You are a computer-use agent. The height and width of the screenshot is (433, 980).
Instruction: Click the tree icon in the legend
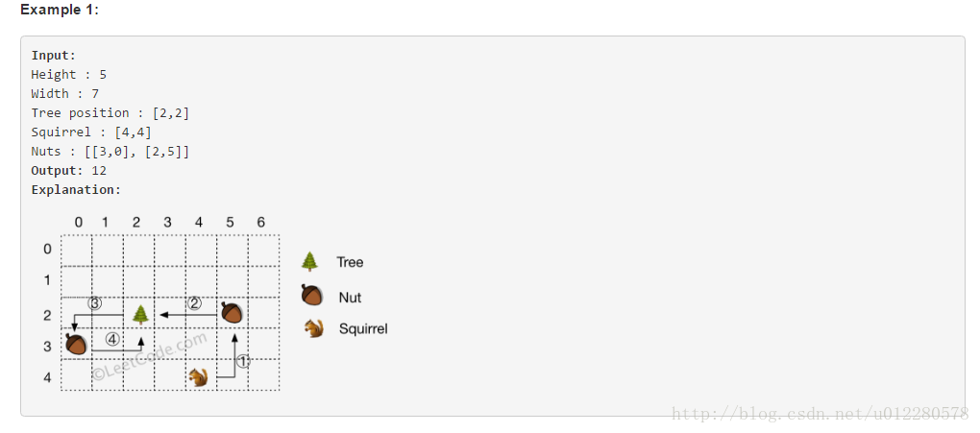309,261
